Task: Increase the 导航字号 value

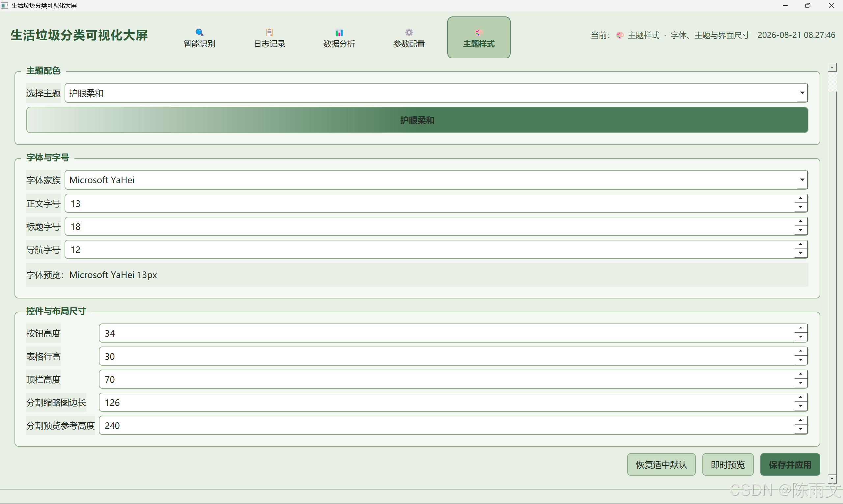Action: point(801,245)
